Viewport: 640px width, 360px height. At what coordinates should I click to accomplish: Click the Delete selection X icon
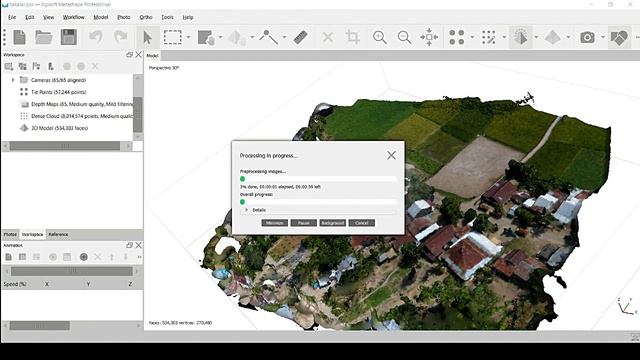click(328, 37)
